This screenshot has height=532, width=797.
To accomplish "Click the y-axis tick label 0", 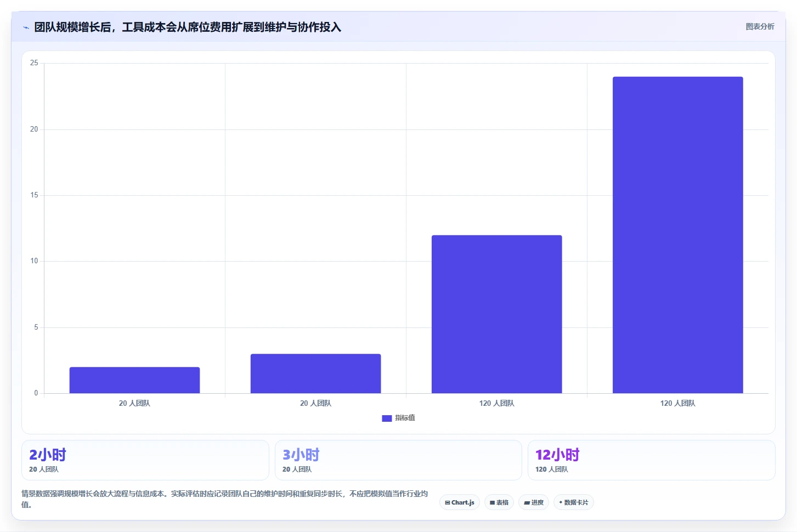I will 36,393.
